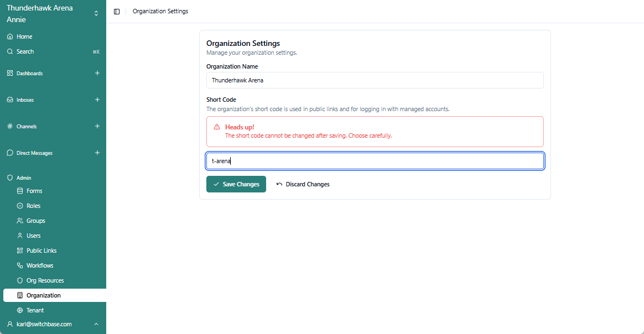Toggle the sidebar panel icon
The height and width of the screenshot is (334, 644).
click(x=117, y=12)
